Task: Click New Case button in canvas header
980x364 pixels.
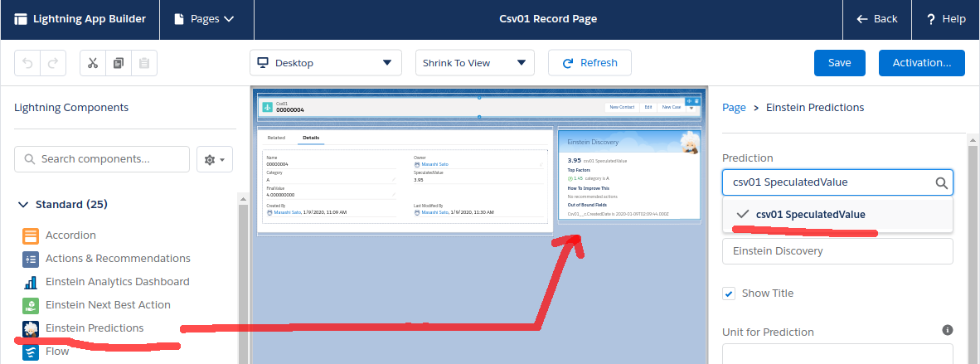Action: coord(672,107)
